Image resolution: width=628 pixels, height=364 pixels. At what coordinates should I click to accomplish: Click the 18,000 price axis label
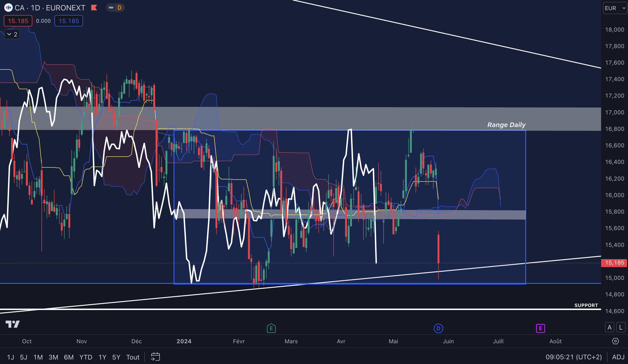click(615, 30)
